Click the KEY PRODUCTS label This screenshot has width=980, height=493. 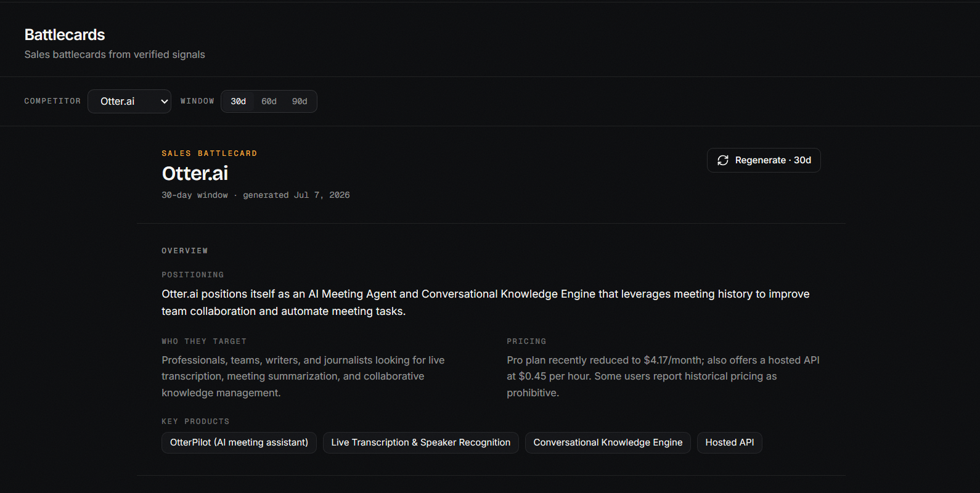tap(195, 422)
